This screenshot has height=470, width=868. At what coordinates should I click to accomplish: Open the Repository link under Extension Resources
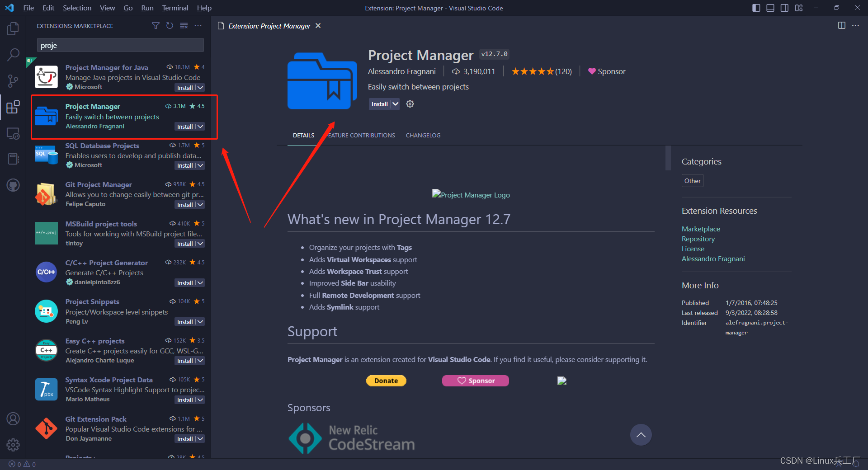pos(698,239)
